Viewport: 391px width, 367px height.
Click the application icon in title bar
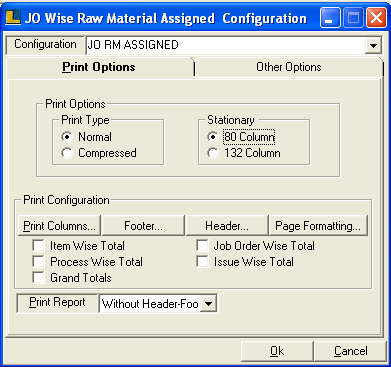coord(13,17)
